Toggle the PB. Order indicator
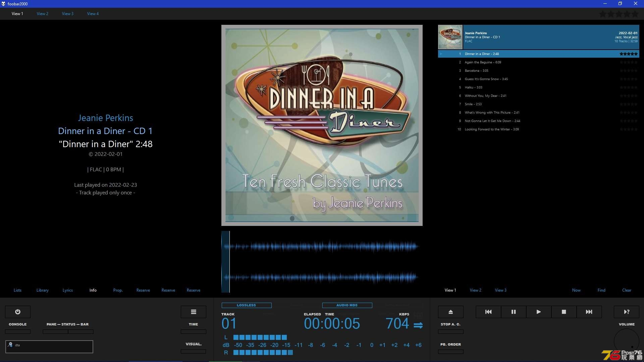 click(x=451, y=352)
